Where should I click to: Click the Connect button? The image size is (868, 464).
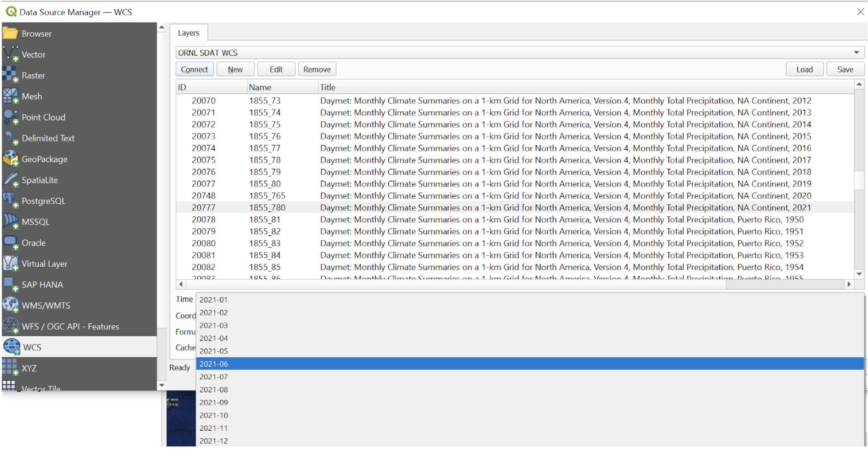coord(194,69)
